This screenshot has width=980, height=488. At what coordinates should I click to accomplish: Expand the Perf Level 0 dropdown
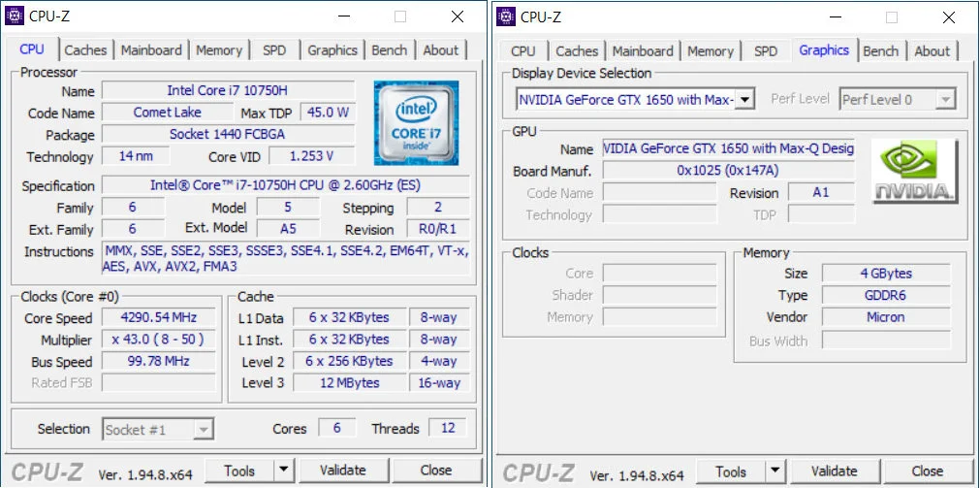click(945, 99)
